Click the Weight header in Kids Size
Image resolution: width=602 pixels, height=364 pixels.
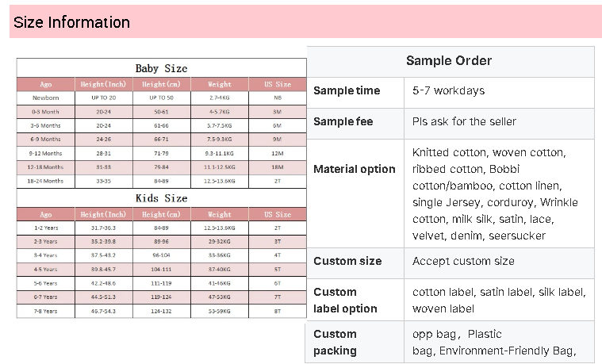219,214
